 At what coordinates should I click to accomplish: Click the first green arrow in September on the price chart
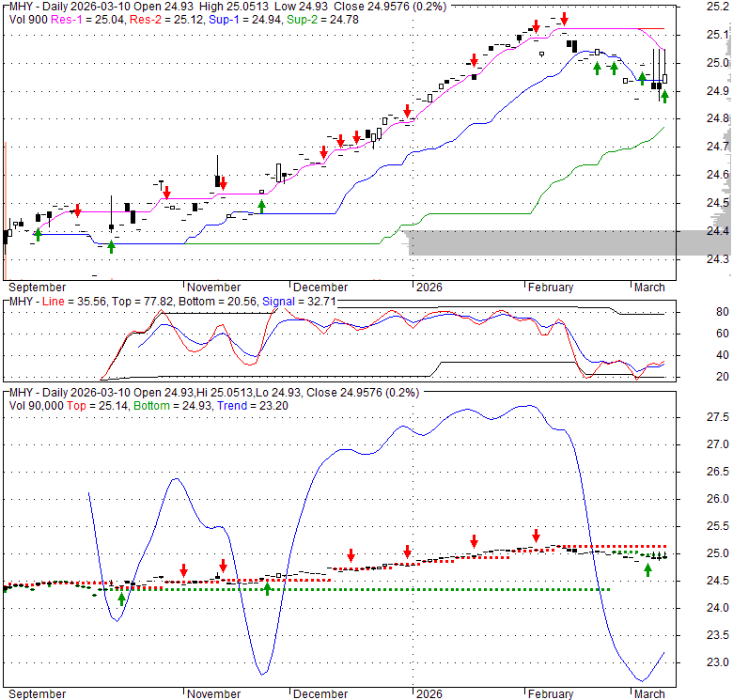tap(38, 234)
